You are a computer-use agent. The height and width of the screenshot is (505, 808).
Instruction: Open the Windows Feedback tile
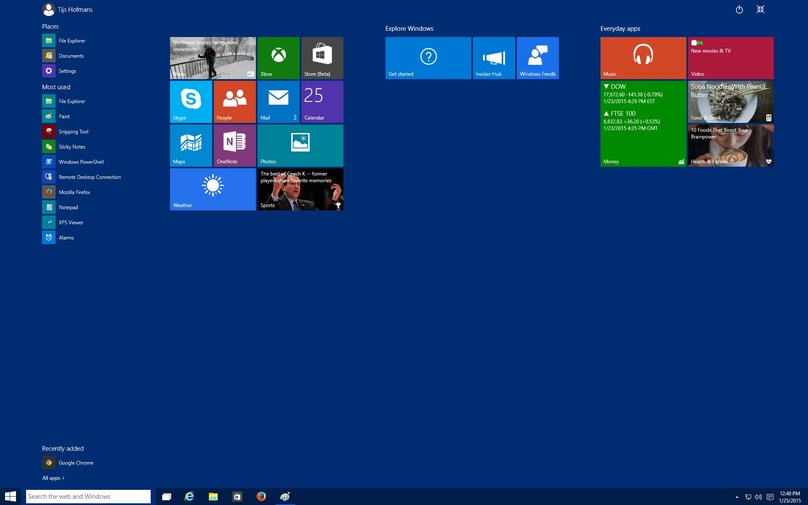(537, 58)
